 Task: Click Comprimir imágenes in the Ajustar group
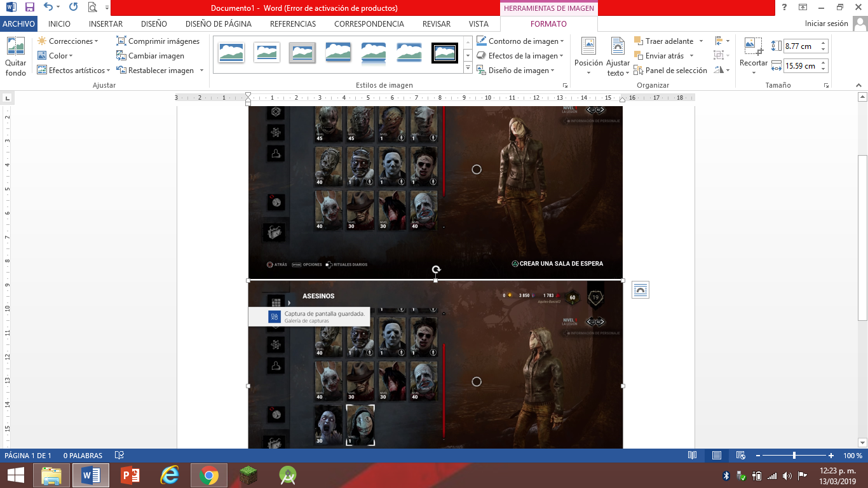click(x=158, y=41)
